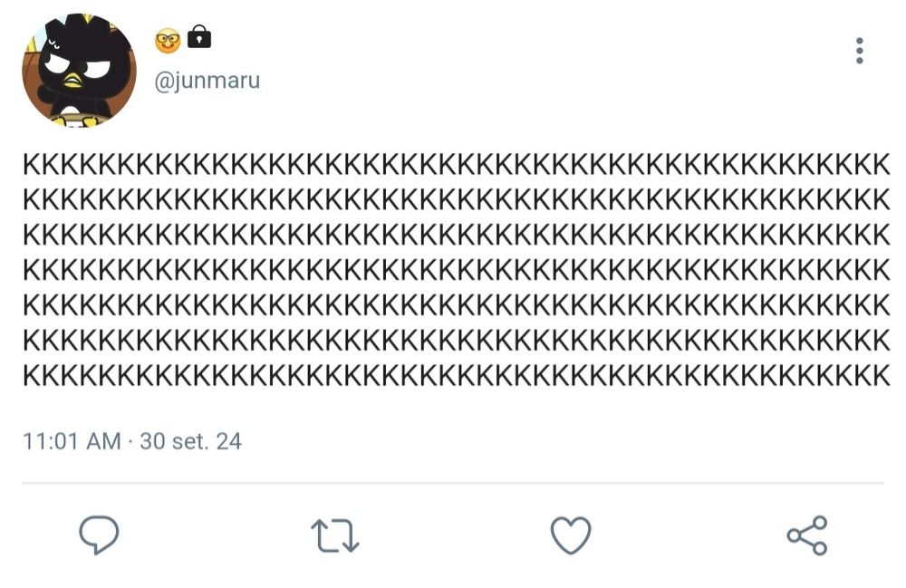Share the tweet via share icon
The width and height of the screenshot is (906, 588).
(x=806, y=535)
